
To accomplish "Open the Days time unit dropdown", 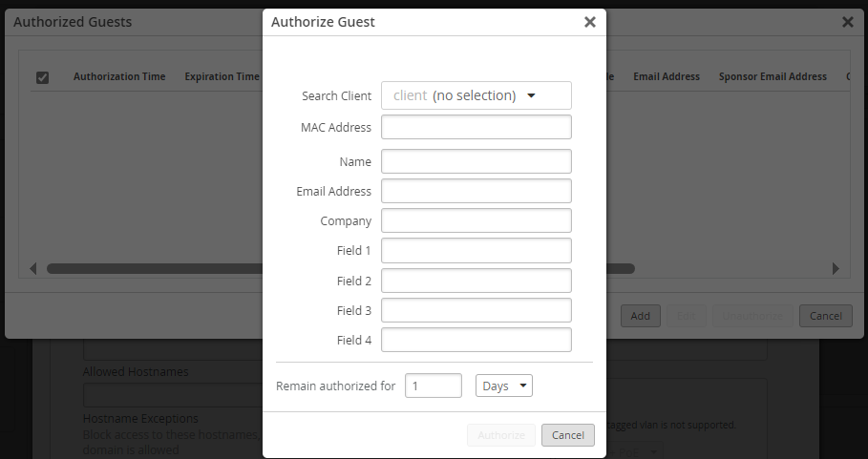I will tap(503, 386).
